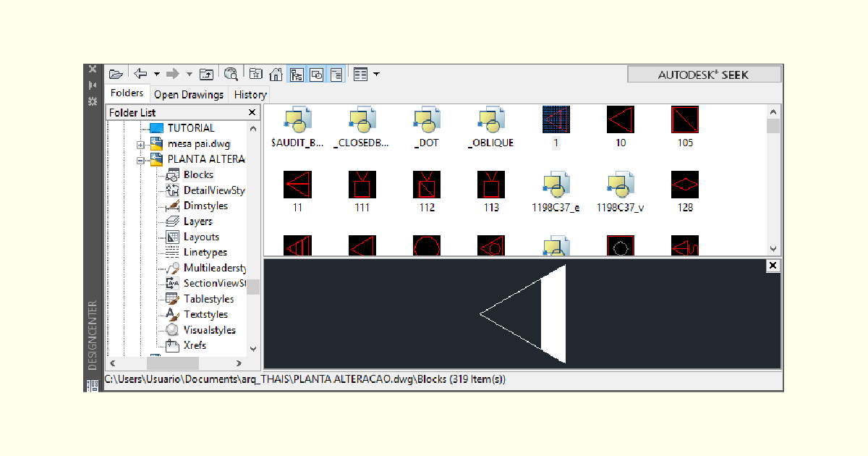Go to Home with house icon
The width and height of the screenshot is (868, 456).
(276, 74)
